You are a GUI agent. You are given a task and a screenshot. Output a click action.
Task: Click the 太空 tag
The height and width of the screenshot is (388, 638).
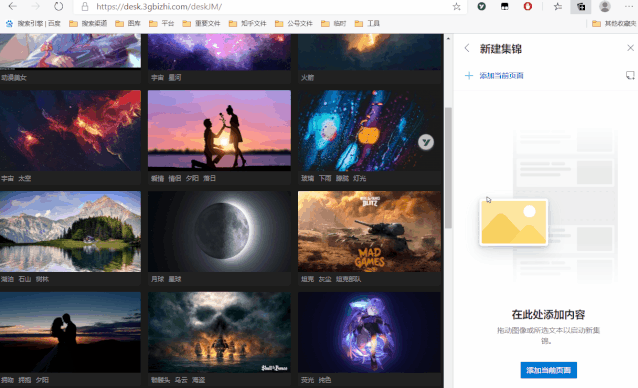[24, 178]
